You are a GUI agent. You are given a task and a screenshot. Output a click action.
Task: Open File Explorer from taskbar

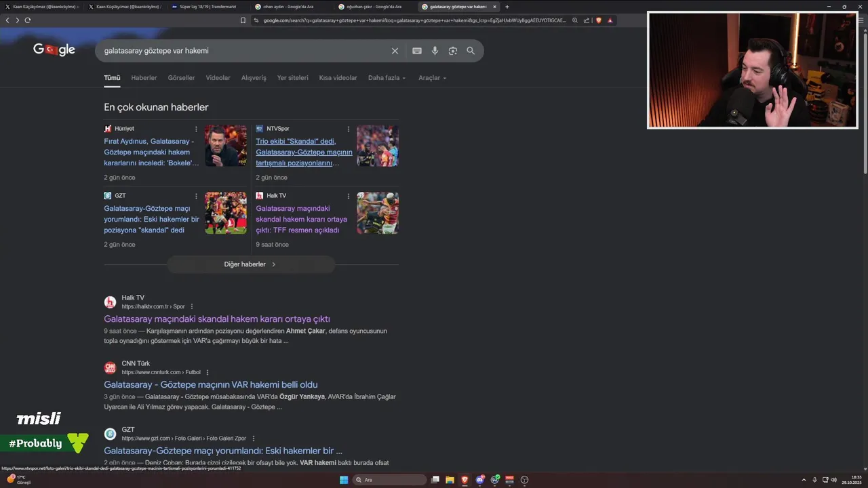coord(450,480)
